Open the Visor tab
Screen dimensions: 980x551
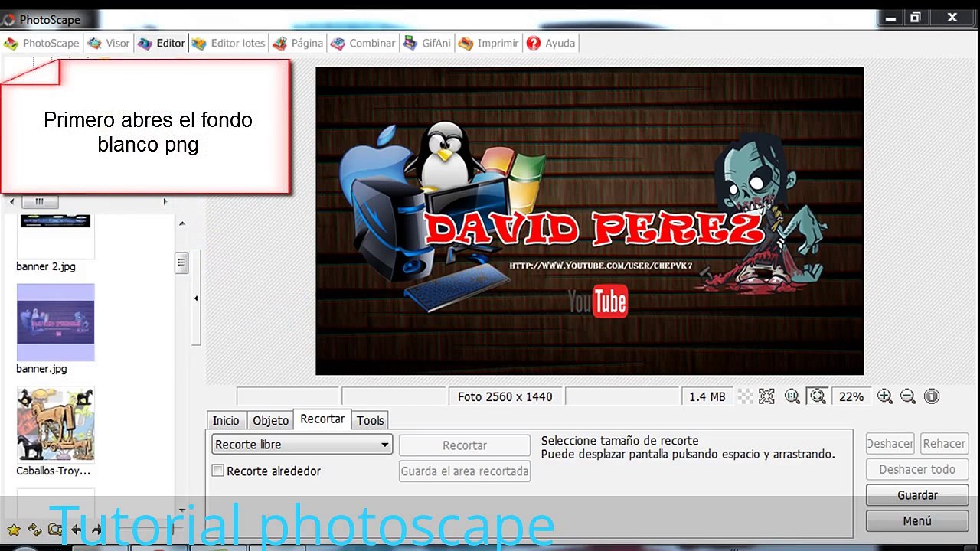tap(109, 43)
